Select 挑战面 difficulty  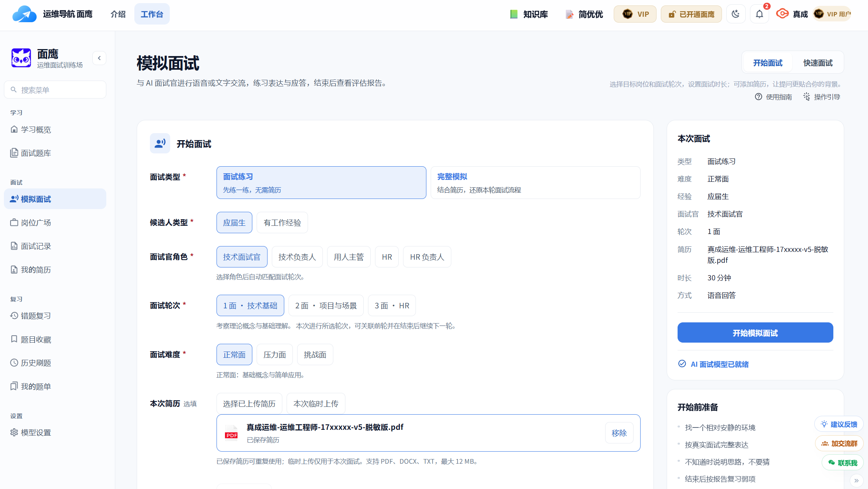click(315, 355)
